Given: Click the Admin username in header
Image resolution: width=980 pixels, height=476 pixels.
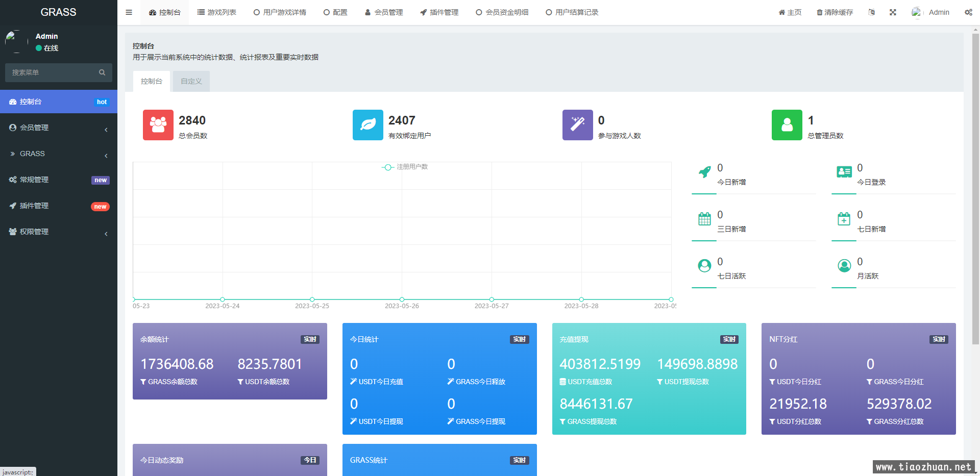Looking at the screenshot, I should point(939,12).
